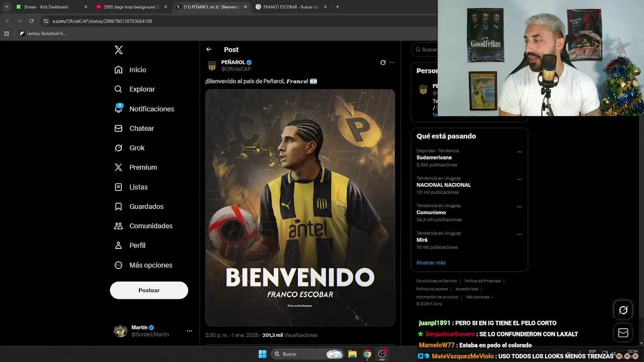Open options for Mirá trend

click(x=519, y=234)
